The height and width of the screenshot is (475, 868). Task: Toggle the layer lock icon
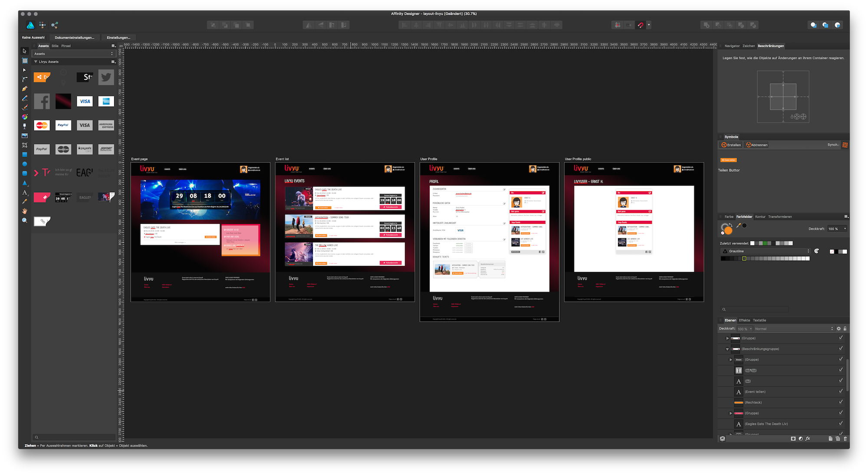coord(845,329)
